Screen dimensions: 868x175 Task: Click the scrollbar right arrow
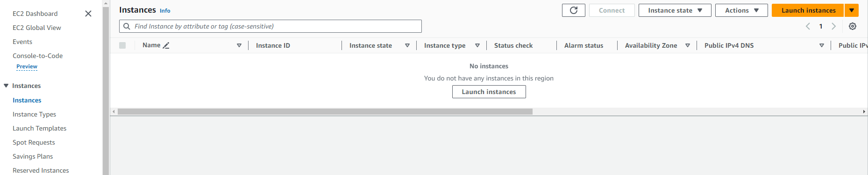[x=864, y=112]
